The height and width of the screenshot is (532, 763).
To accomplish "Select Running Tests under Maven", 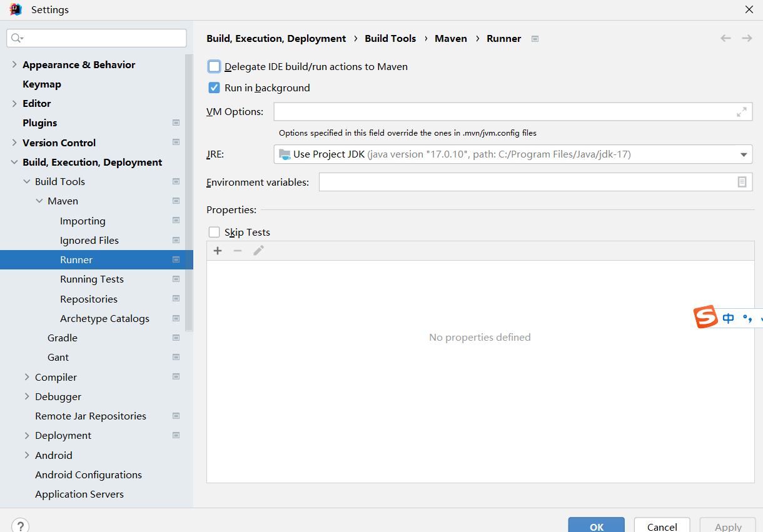I will pos(93,279).
